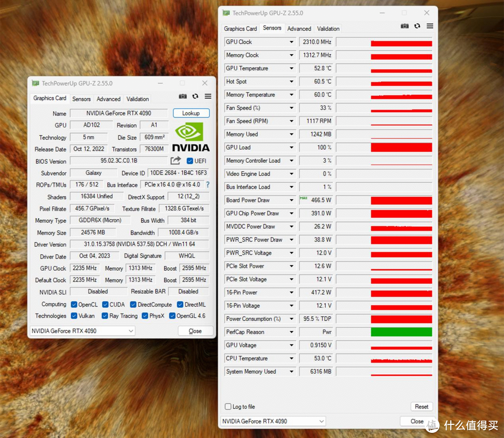This screenshot has width=504, height=438.
Task: Click the refresh icon in the Sensors window
Action: point(417,26)
